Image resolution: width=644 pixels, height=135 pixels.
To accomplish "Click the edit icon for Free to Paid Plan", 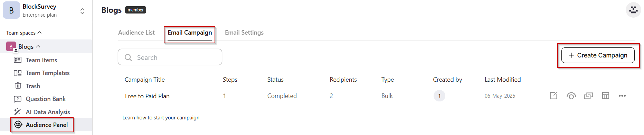I will tap(553, 96).
